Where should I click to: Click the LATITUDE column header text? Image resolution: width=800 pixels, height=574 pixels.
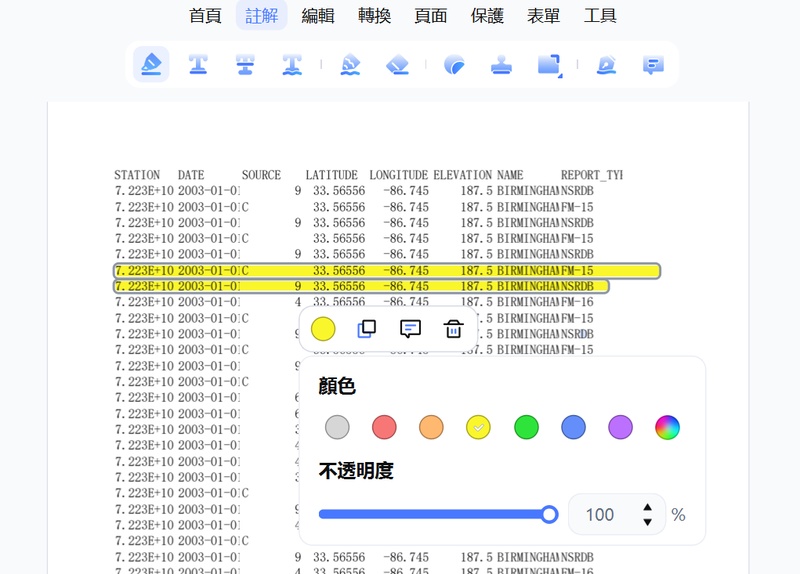(x=332, y=175)
